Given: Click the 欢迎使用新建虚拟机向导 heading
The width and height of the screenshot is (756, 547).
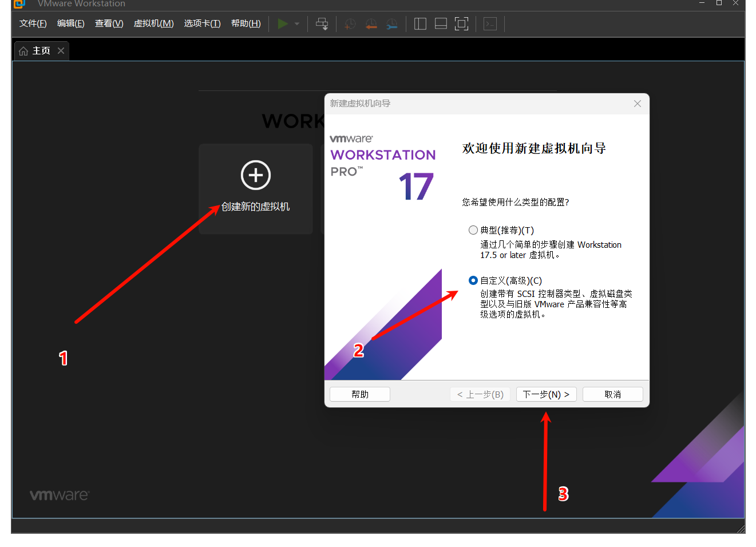Looking at the screenshot, I should point(534,148).
